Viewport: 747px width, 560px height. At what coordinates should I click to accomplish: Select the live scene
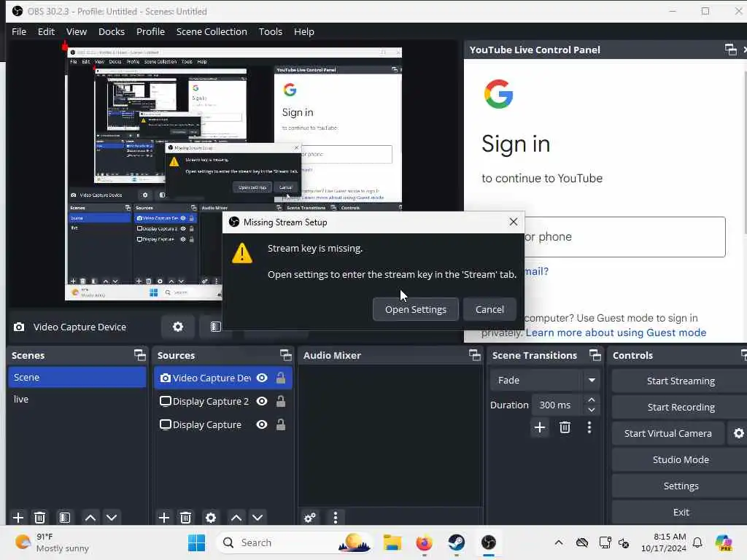[77, 399]
